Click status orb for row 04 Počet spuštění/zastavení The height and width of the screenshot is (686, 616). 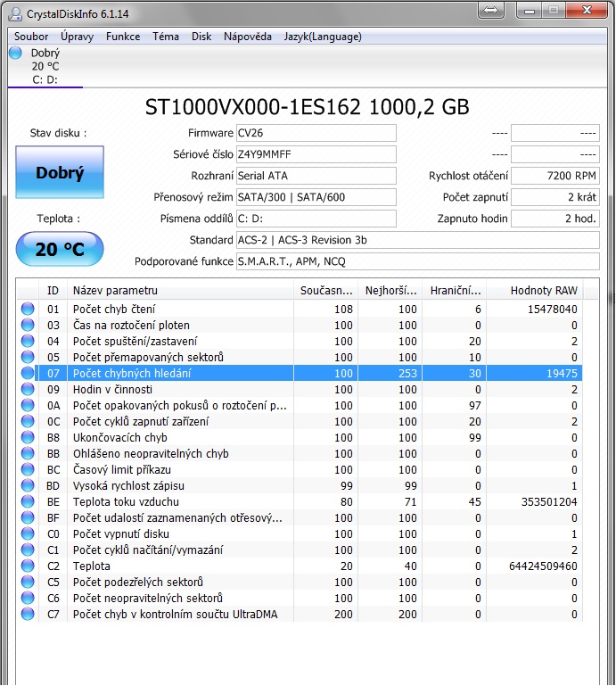pos(28,342)
